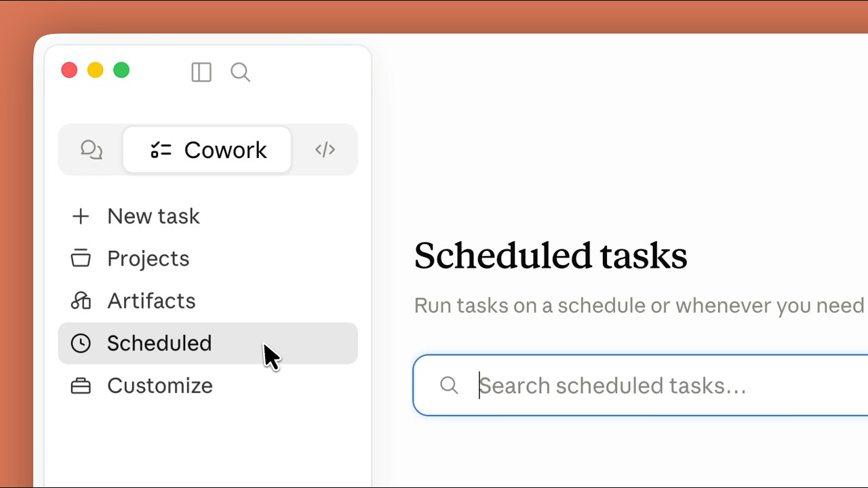
Task: Click the clock icon next to Scheduled
Action: tap(81, 343)
